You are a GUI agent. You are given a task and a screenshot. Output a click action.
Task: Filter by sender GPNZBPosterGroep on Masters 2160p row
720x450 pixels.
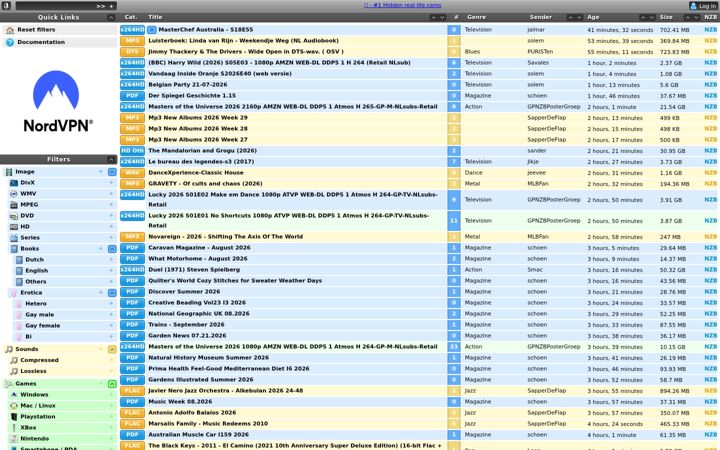[x=554, y=107]
